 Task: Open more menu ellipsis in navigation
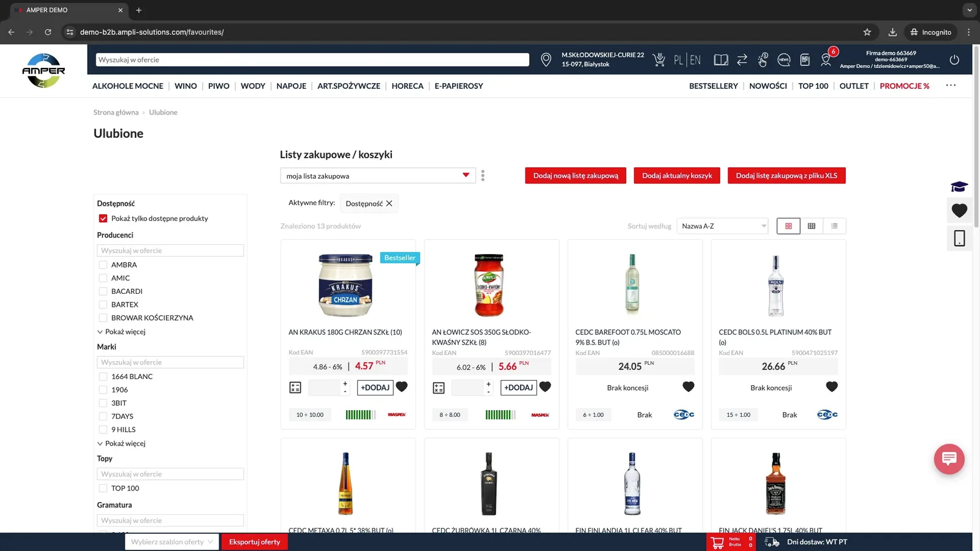951,86
